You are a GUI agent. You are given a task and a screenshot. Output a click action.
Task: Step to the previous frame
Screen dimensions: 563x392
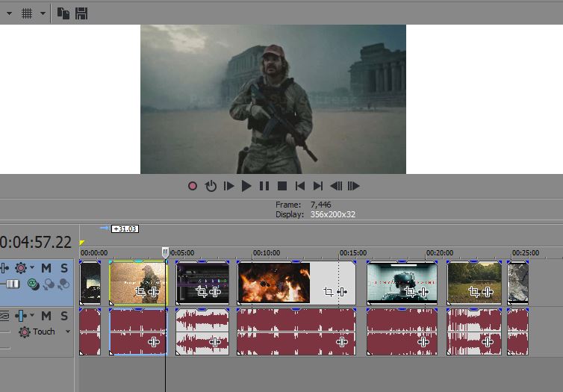coord(336,186)
